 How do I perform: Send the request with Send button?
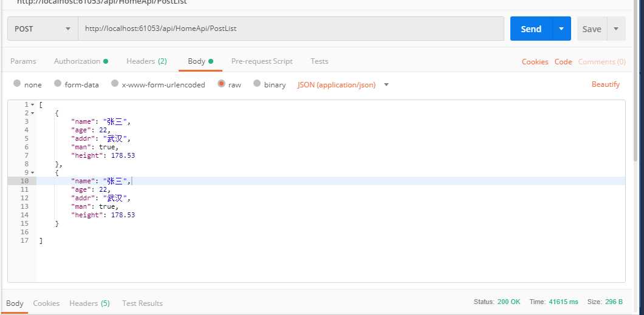(x=531, y=29)
